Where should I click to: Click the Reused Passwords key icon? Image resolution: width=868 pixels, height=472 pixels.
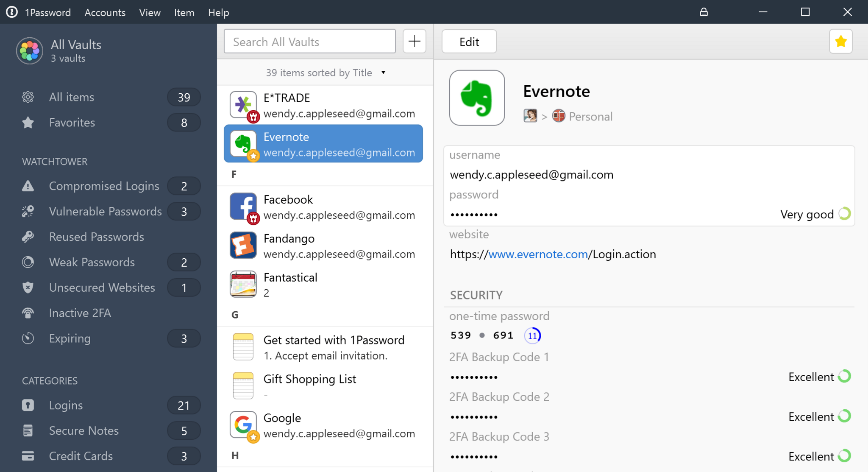pos(28,237)
